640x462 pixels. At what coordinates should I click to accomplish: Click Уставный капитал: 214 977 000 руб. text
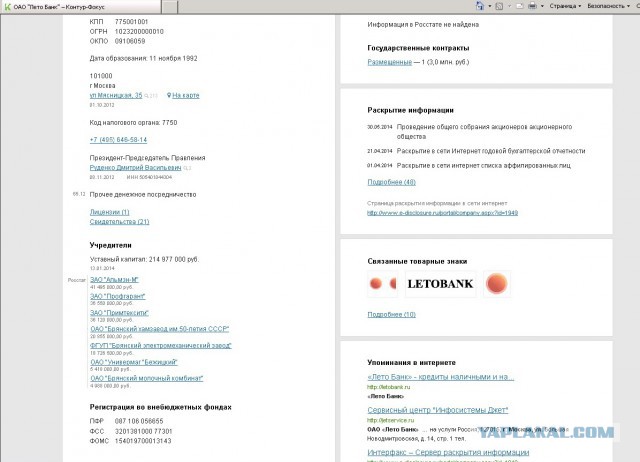[144, 259]
